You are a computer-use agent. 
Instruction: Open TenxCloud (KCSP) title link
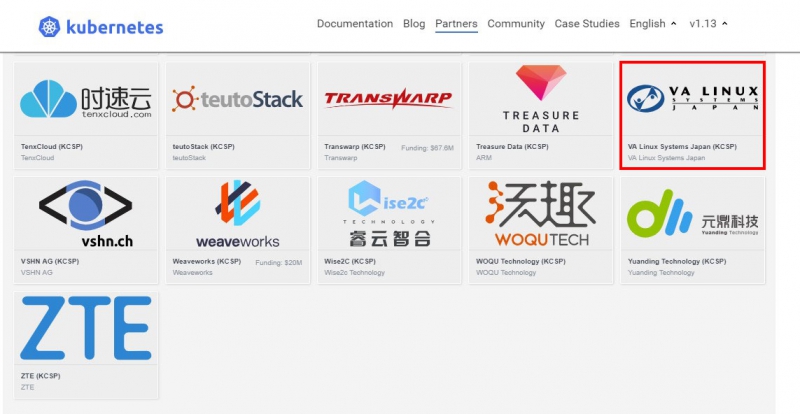52,147
